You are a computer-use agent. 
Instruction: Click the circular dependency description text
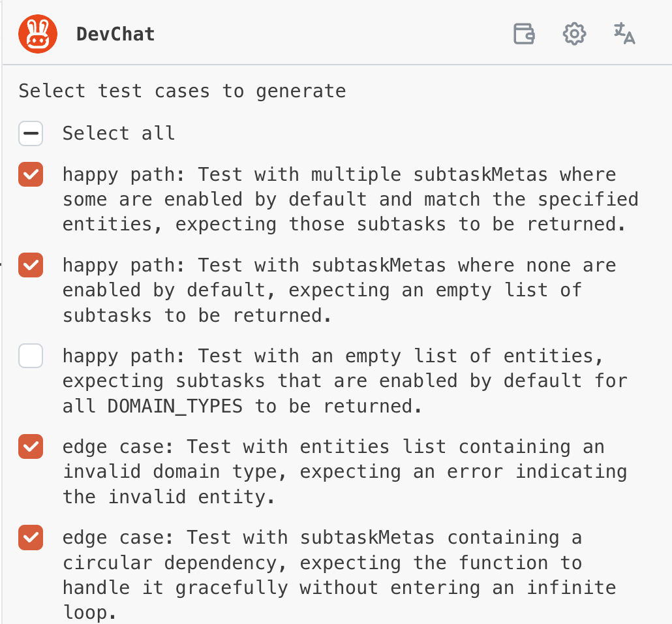click(339, 575)
